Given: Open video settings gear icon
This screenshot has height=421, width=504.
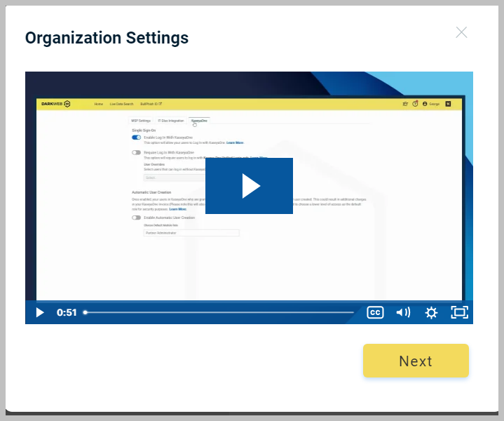Looking at the screenshot, I should pos(431,312).
